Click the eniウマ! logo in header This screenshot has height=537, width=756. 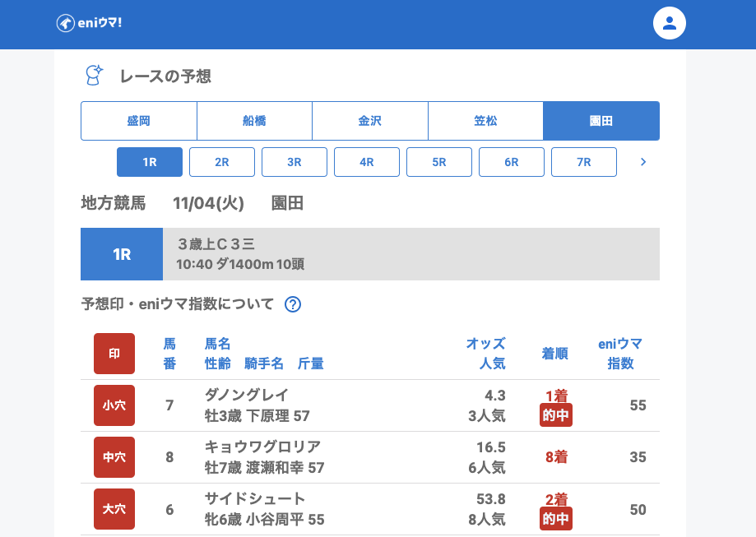(89, 23)
